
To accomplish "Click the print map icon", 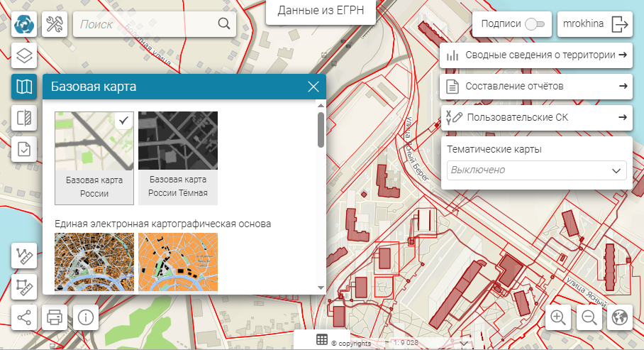I will point(55,317).
